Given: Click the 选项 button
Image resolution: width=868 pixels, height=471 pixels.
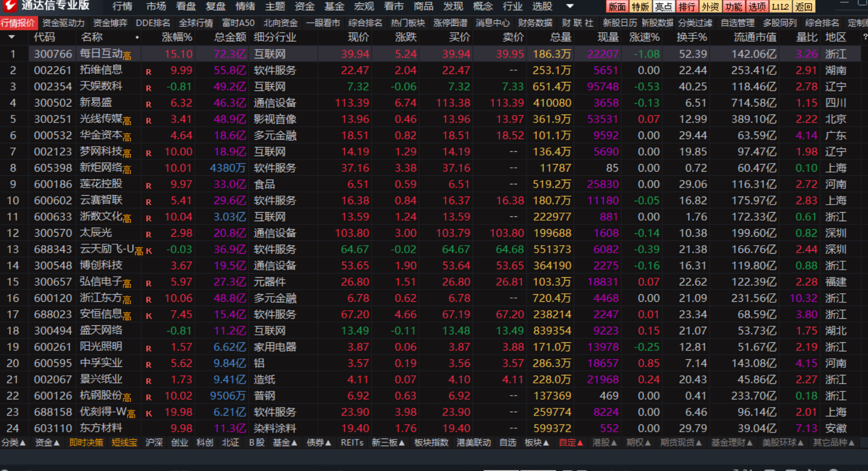Looking at the screenshot, I should click(757, 7).
